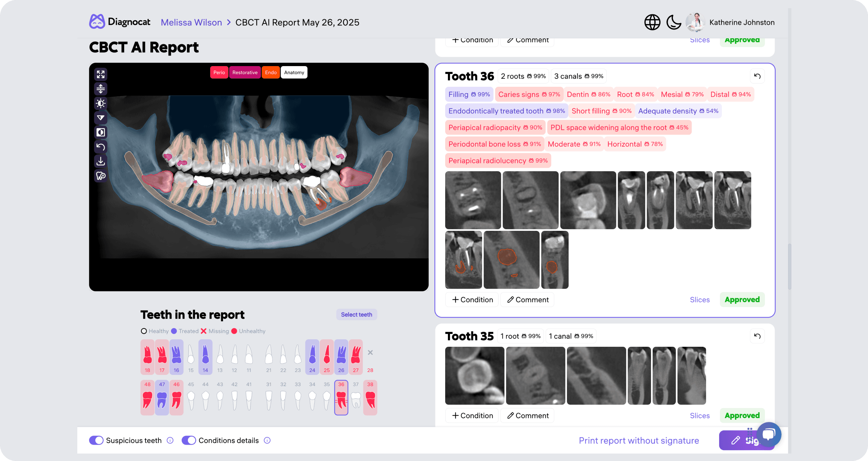868x461 pixels.
Task: Download the panoramic image
Action: coord(101,161)
